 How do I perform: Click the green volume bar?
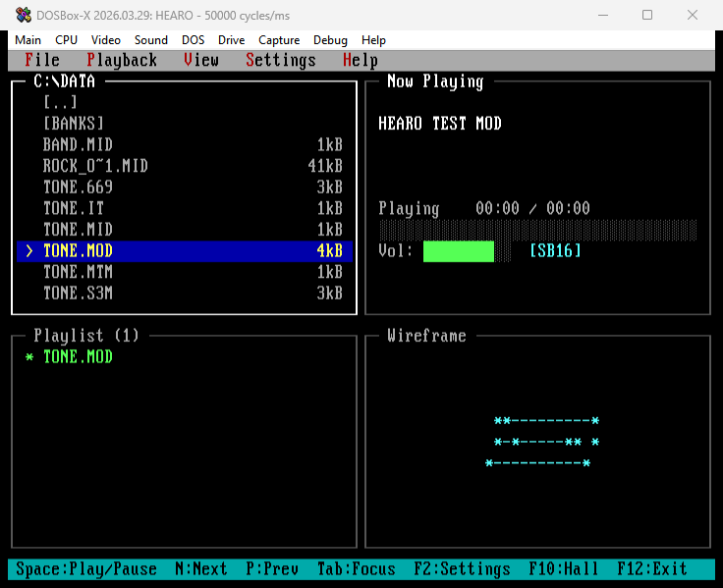point(459,251)
